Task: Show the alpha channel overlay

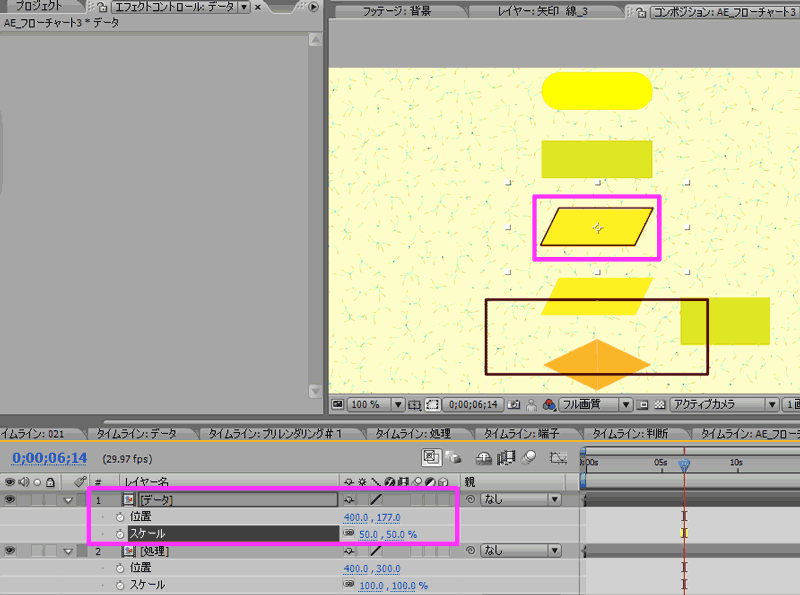Action: [x=549, y=406]
